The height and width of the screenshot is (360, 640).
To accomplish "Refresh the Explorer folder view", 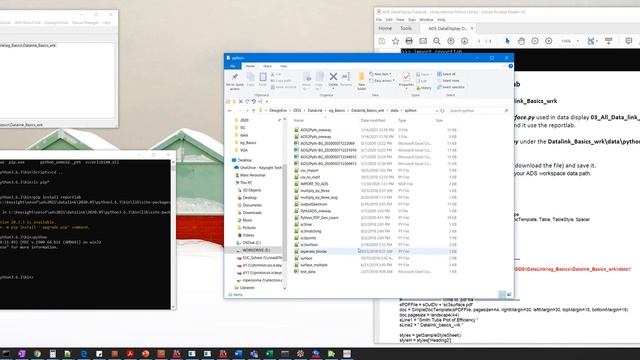I will 442,111.
